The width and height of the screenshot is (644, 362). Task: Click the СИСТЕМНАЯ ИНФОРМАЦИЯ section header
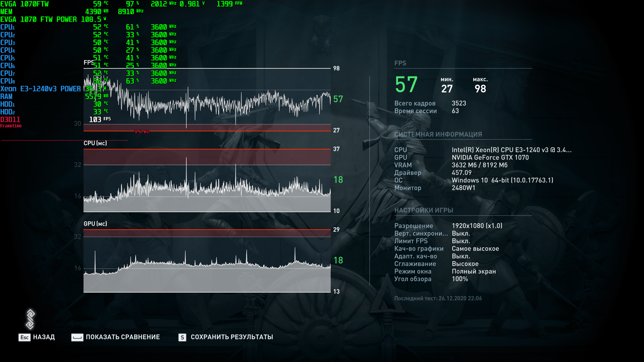pyautogui.click(x=438, y=134)
